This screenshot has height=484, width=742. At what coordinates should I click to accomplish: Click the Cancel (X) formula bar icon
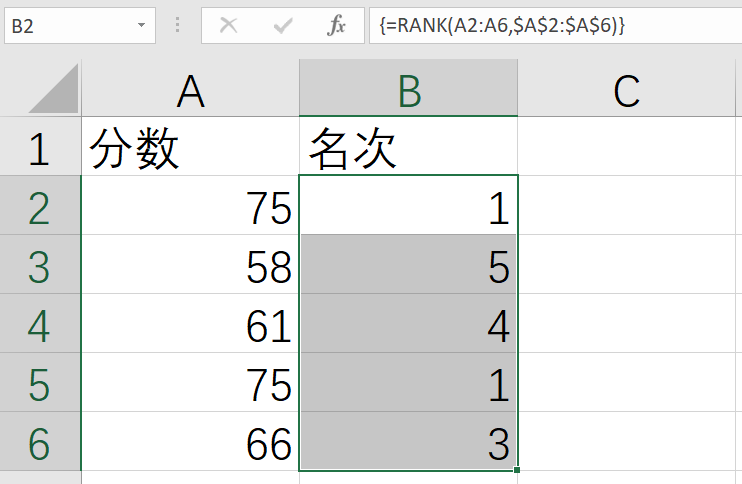pyautogui.click(x=229, y=26)
